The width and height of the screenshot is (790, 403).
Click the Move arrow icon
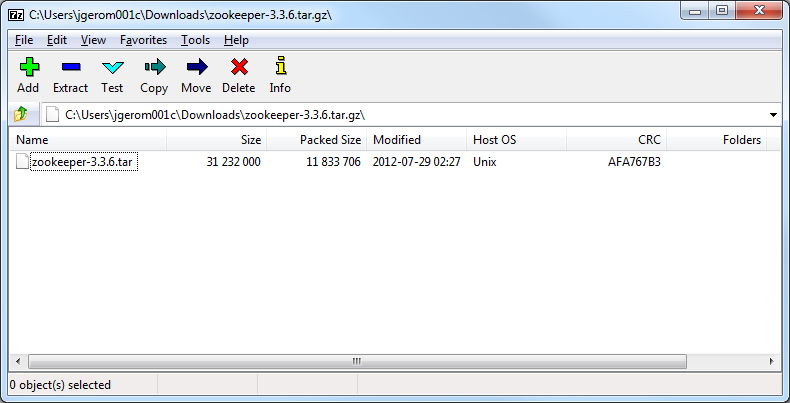point(196,66)
